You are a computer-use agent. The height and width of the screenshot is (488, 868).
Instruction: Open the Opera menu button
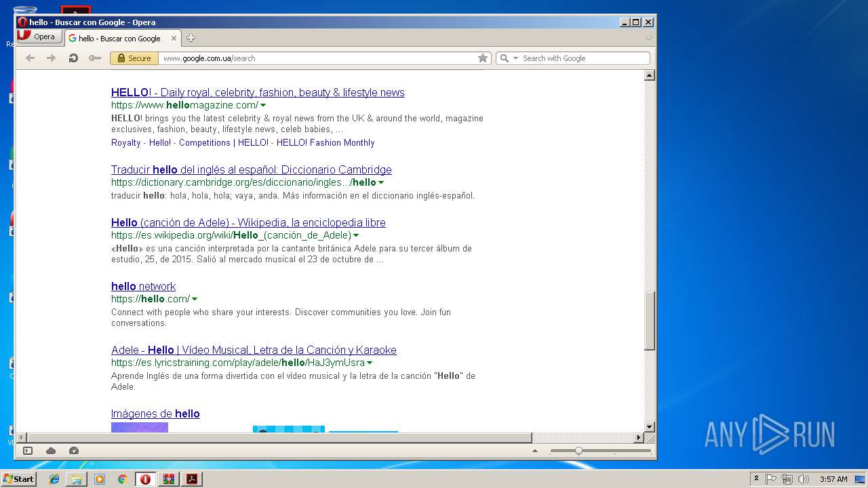coord(38,37)
